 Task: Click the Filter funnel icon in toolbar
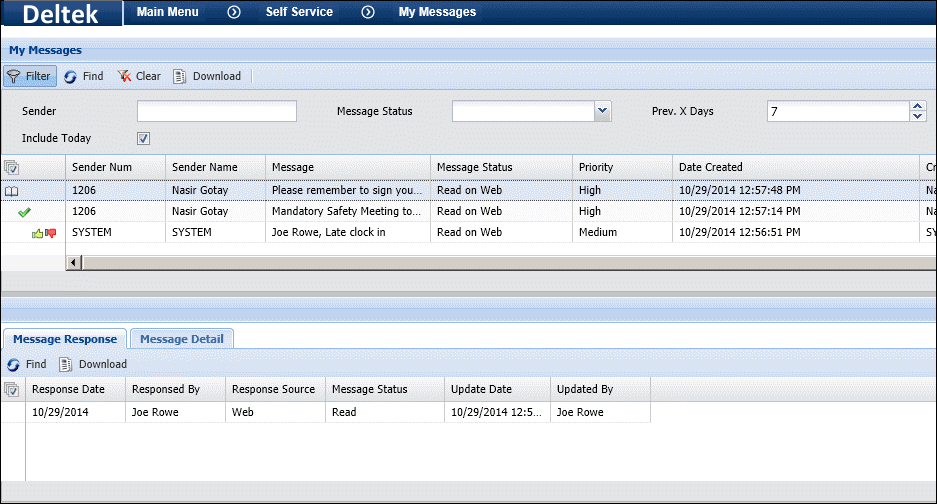point(14,76)
